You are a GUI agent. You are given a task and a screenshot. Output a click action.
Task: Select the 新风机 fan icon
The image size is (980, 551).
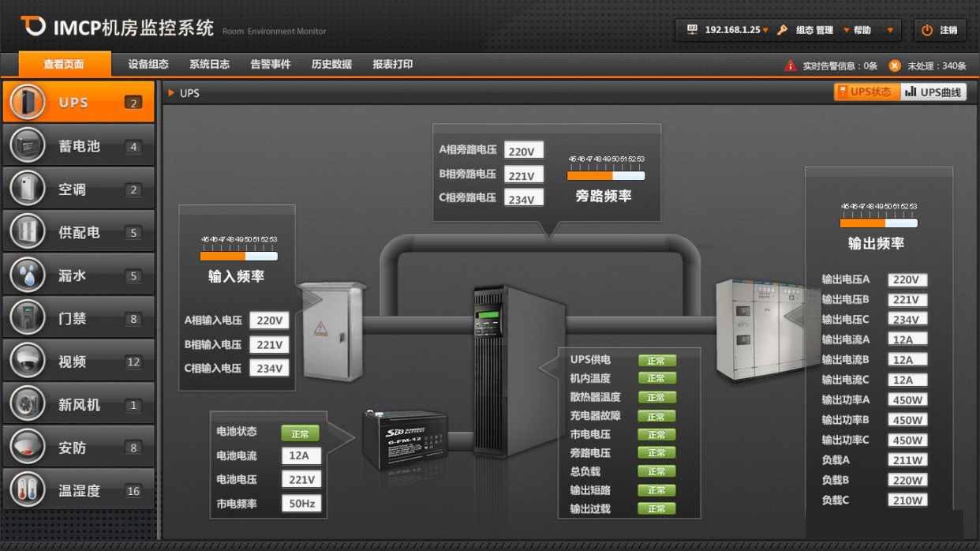28,405
